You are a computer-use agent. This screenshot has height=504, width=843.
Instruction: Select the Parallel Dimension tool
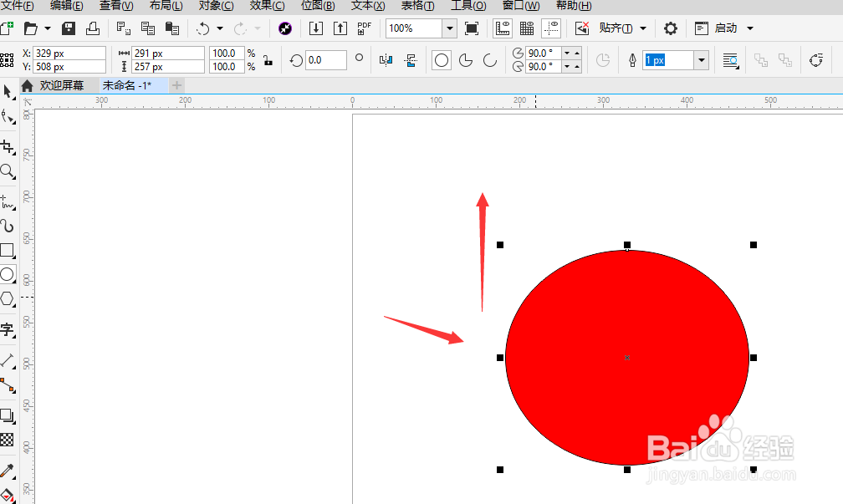(x=8, y=359)
